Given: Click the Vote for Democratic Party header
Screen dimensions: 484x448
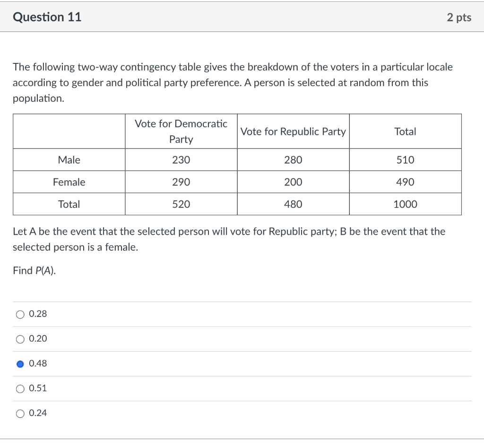Looking at the screenshot, I should 181,131.
